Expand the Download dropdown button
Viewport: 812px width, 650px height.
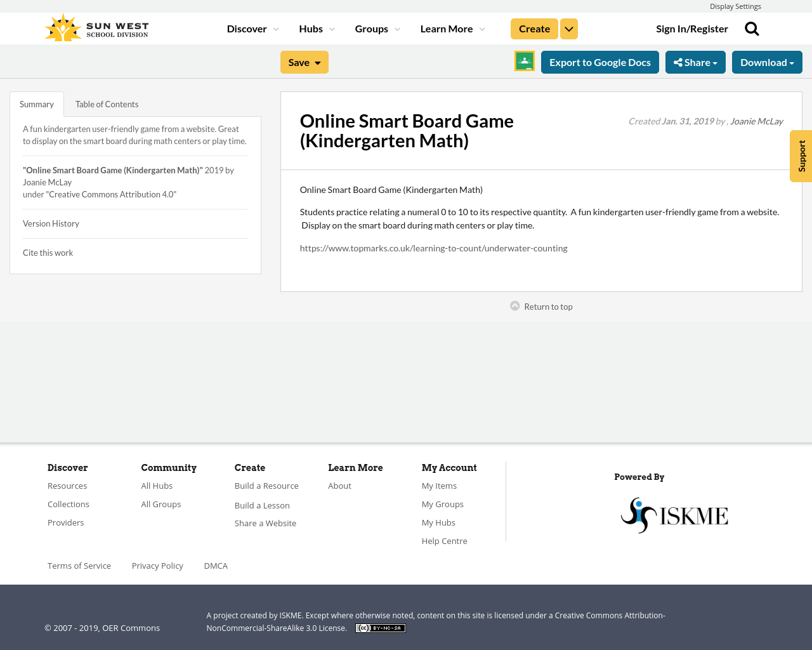click(x=767, y=62)
